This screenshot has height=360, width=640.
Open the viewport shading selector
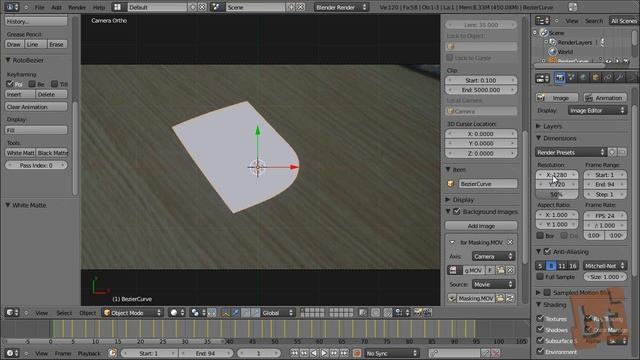tap(178, 313)
